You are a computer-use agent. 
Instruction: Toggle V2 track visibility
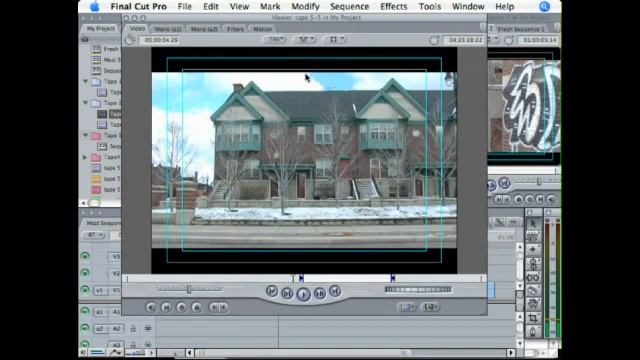(85, 273)
